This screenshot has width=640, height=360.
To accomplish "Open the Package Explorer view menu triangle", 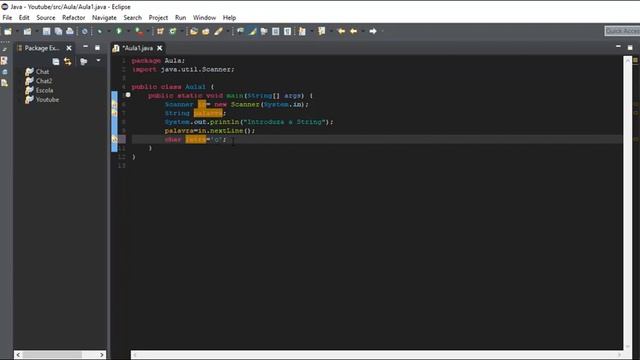I will click(x=98, y=60).
